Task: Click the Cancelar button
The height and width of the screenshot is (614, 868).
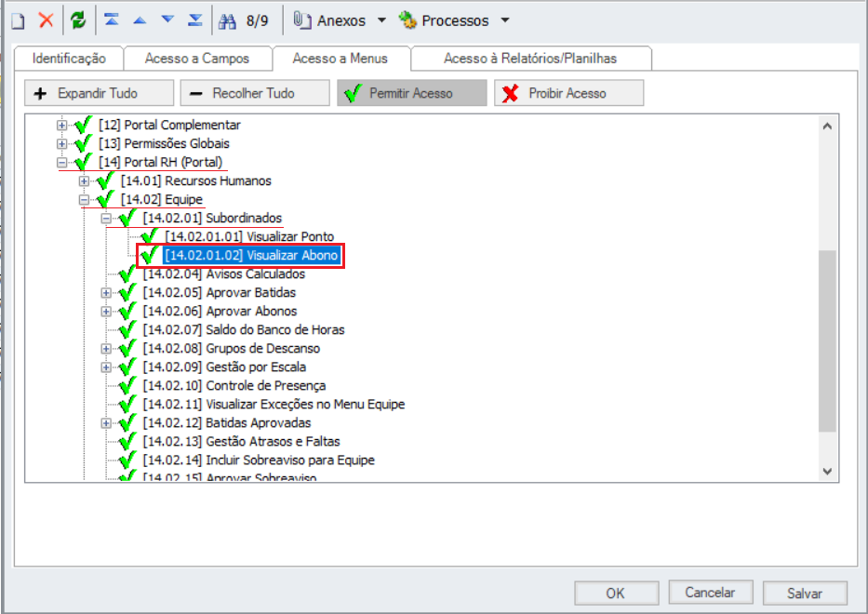Action: pyautogui.click(x=710, y=593)
